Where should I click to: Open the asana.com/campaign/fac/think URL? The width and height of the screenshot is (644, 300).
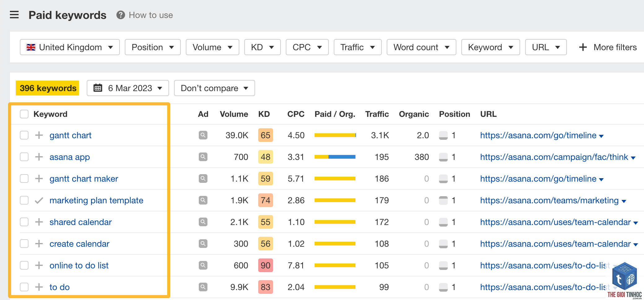(554, 157)
